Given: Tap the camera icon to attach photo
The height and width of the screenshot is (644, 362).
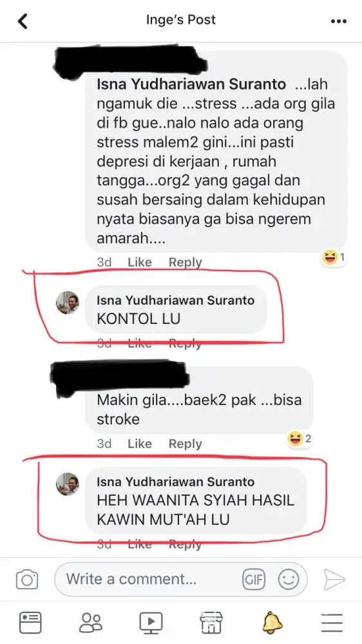Looking at the screenshot, I should pyautogui.click(x=27, y=580).
